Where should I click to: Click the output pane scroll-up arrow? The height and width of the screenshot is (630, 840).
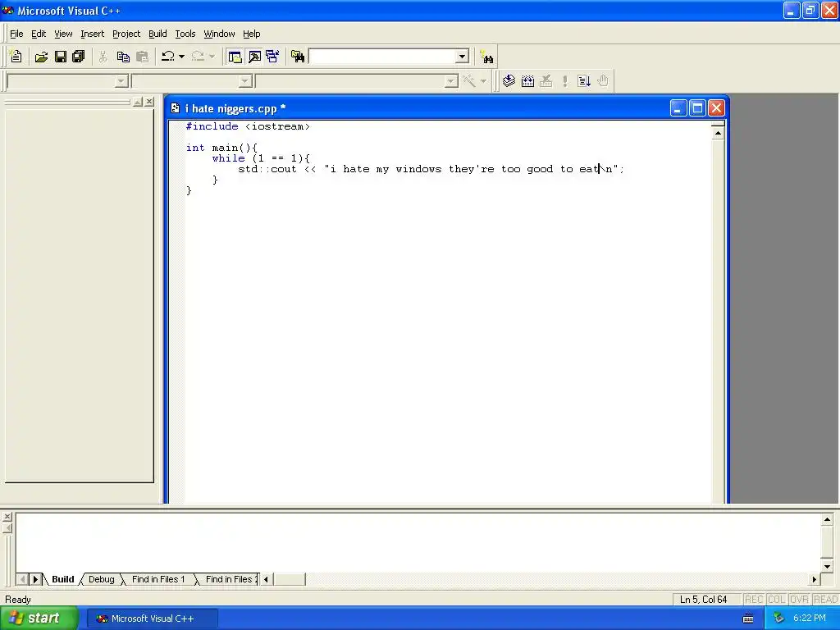(827, 519)
